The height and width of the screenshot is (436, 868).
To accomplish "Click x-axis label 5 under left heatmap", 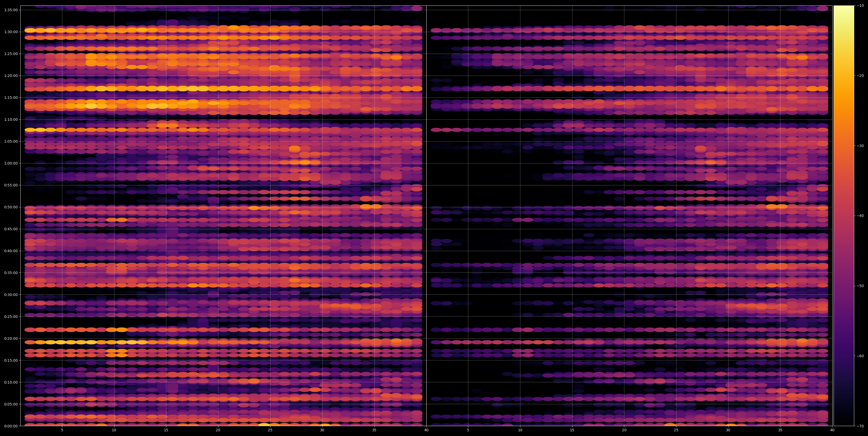I will [62, 430].
